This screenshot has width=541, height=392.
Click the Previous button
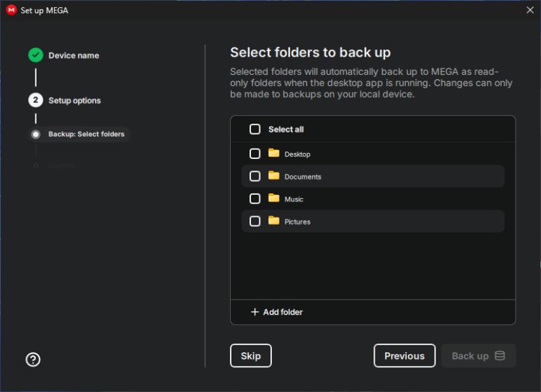pyautogui.click(x=404, y=356)
